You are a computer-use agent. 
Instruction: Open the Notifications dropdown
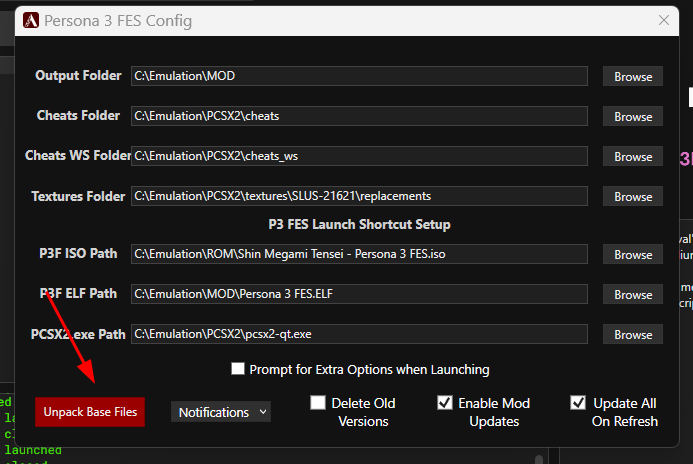[221, 412]
